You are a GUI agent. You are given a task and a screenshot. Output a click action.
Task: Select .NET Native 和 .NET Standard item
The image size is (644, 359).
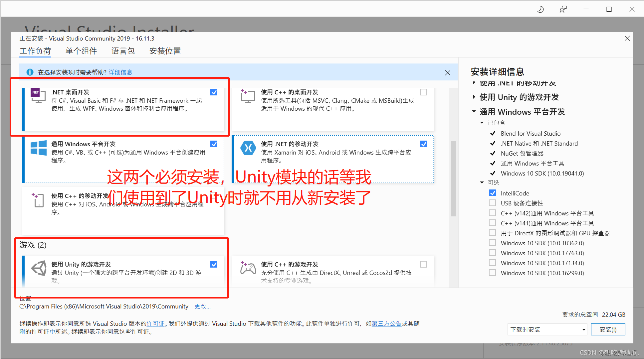[539, 143]
